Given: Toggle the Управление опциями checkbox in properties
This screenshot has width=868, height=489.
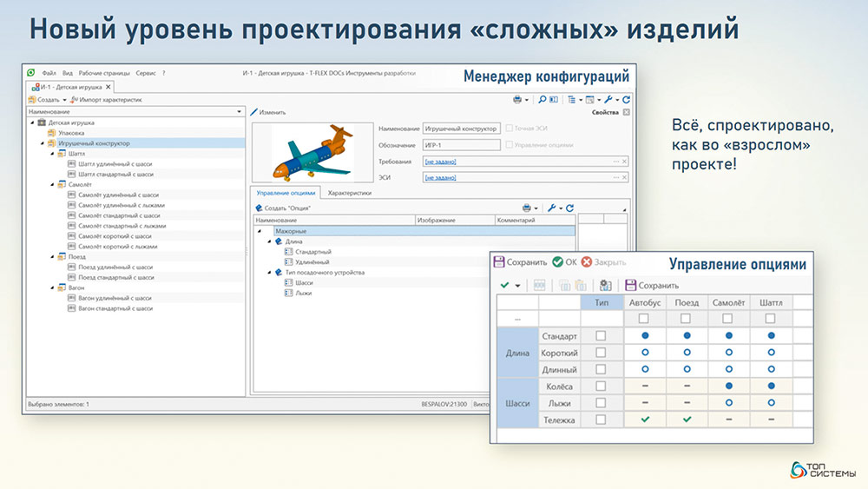Looking at the screenshot, I should [x=509, y=144].
